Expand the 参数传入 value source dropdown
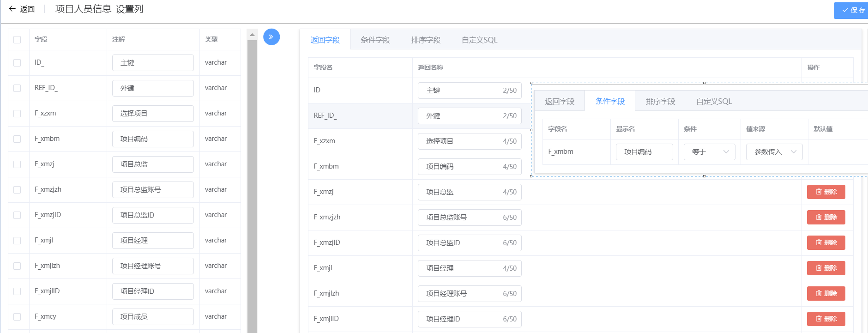The width and height of the screenshot is (868, 333). 774,152
